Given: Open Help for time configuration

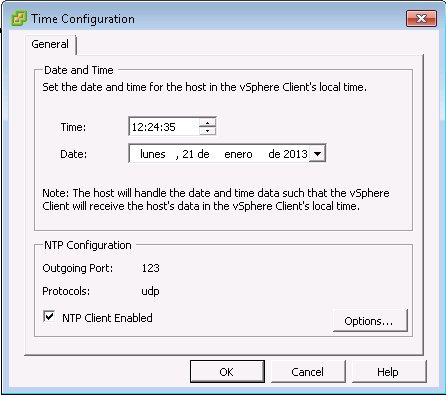Looking at the screenshot, I should pos(389,372).
